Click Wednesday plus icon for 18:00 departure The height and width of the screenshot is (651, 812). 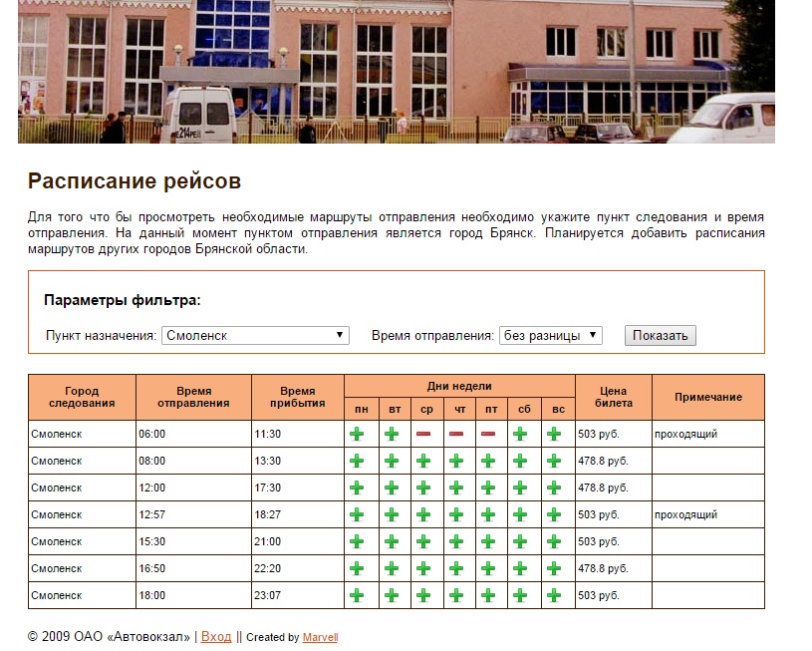424,595
